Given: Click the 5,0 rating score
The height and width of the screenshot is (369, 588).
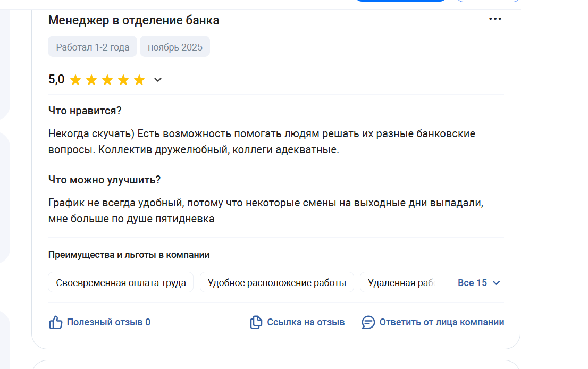Looking at the screenshot, I should point(56,80).
